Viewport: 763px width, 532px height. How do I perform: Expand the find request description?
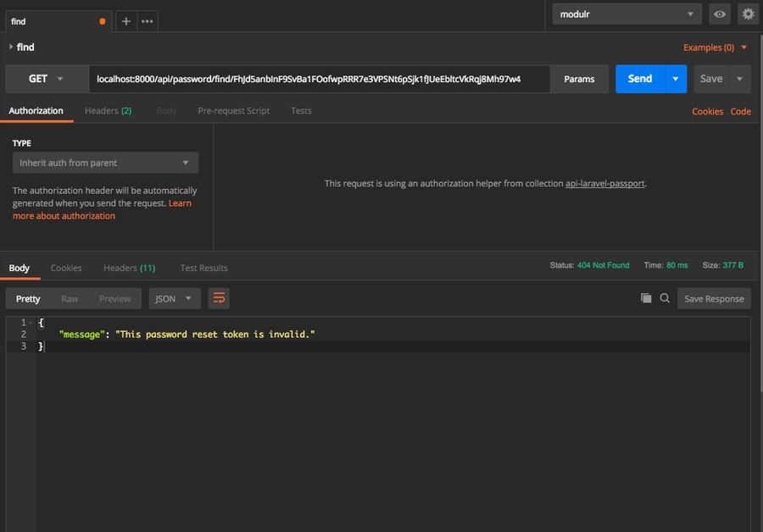tap(11, 47)
